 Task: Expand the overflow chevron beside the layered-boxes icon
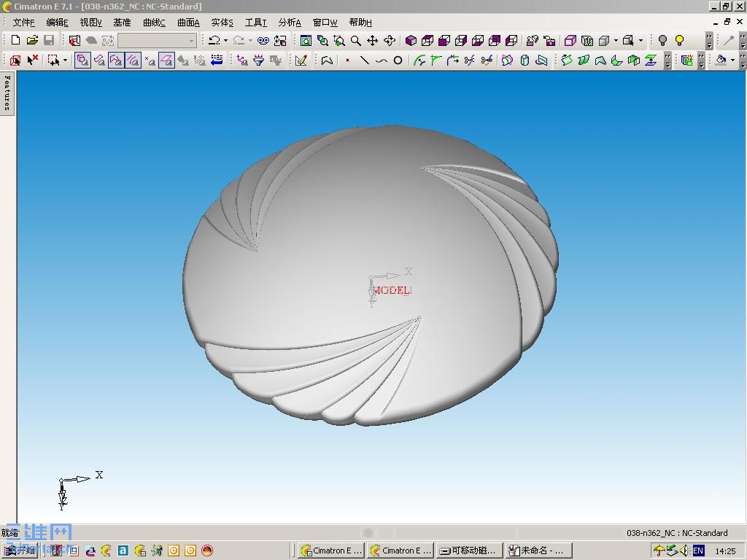point(701,61)
